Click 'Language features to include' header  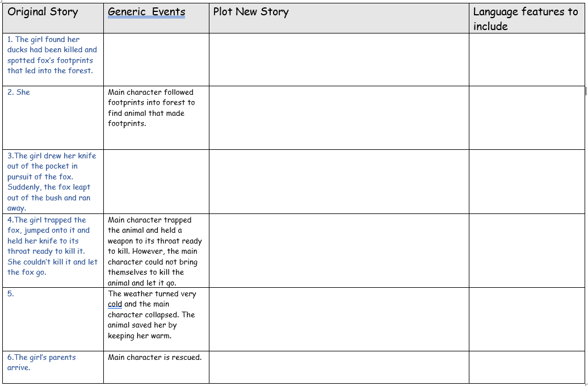[525, 19]
